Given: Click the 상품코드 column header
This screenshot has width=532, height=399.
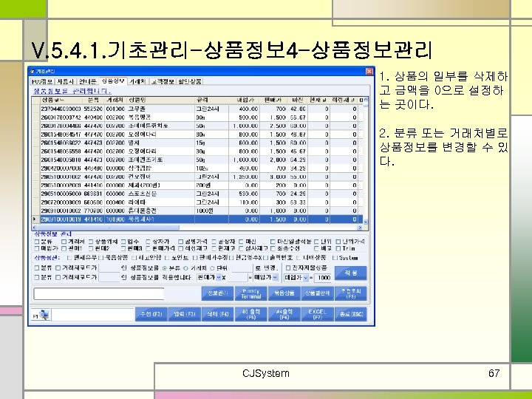Looking at the screenshot, I should click(x=61, y=100).
